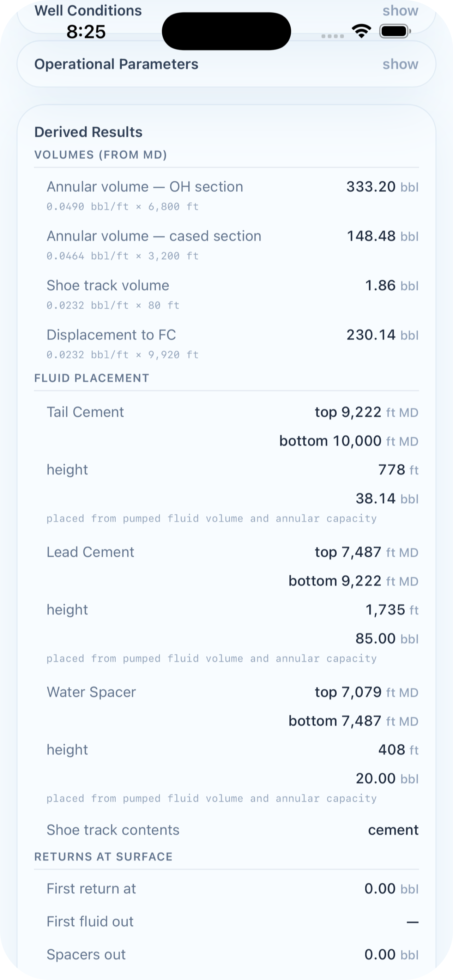453x980 pixels.
Task: Select the Water Spacer 408 ft height
Action: [398, 750]
